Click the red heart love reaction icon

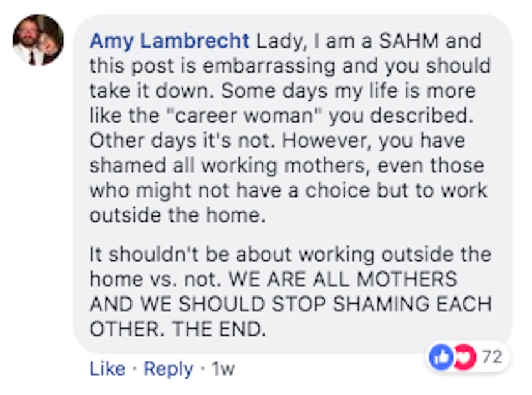coord(465,357)
